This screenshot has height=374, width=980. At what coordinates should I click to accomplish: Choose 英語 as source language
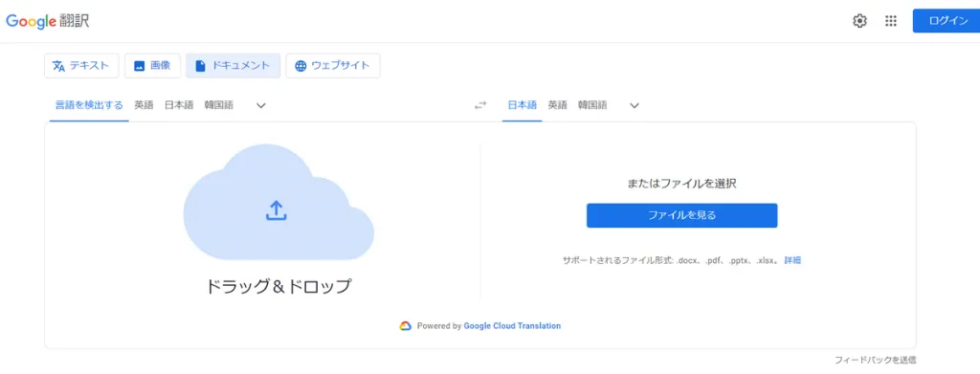(x=144, y=105)
